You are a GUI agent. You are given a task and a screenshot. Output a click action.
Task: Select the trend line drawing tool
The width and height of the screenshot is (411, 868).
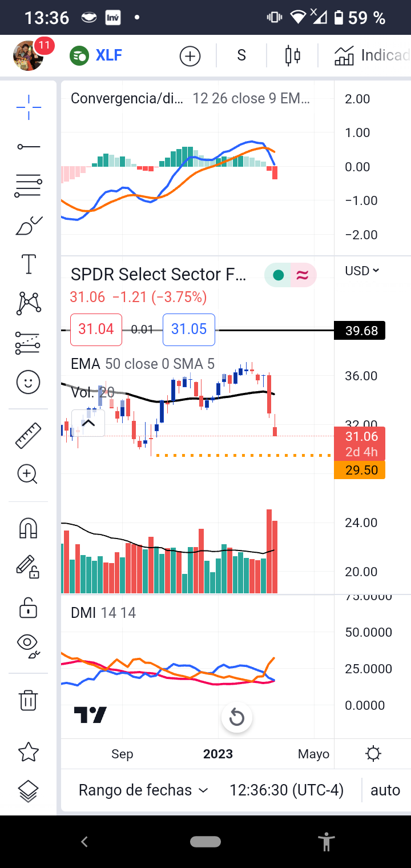coord(29,147)
